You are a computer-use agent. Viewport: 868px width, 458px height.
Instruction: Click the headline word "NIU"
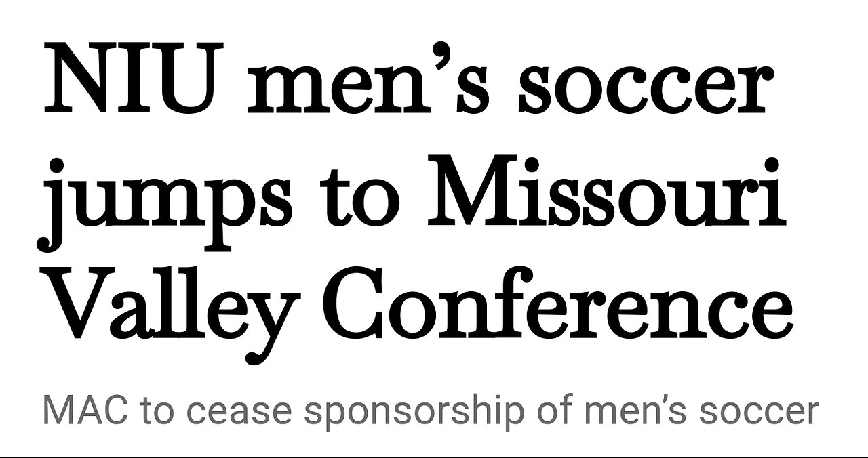click(123, 80)
